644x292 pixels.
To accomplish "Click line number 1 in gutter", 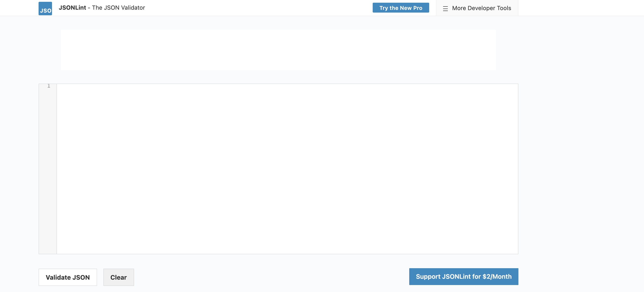I will click(x=49, y=86).
